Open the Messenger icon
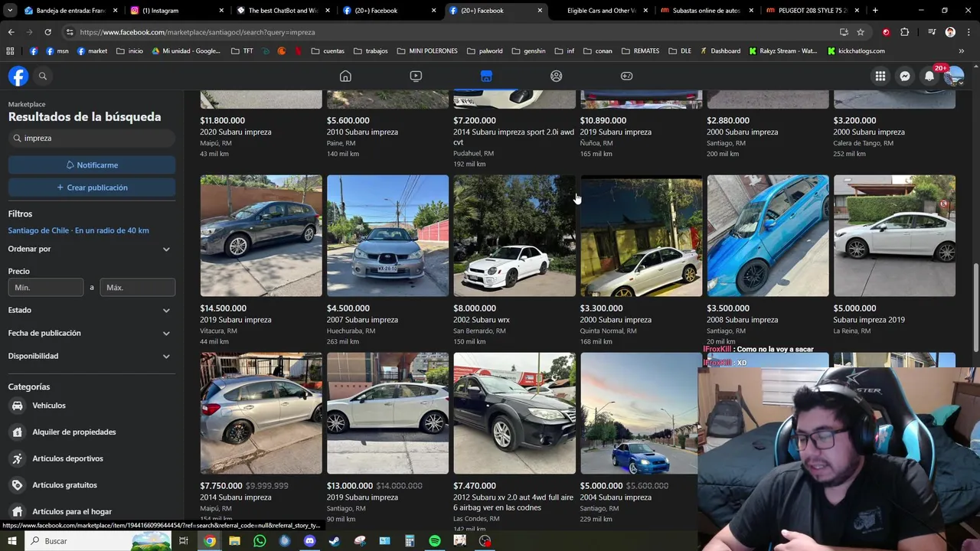 tap(905, 76)
